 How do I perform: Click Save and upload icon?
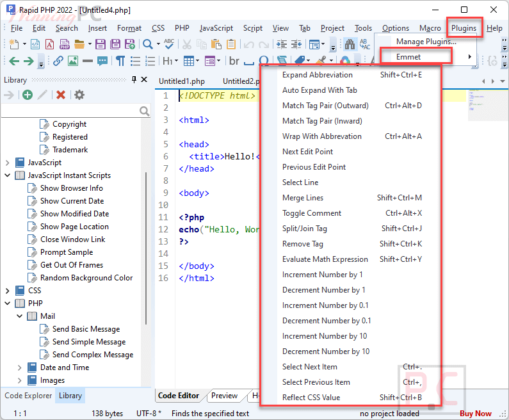pyautogui.click(x=130, y=44)
